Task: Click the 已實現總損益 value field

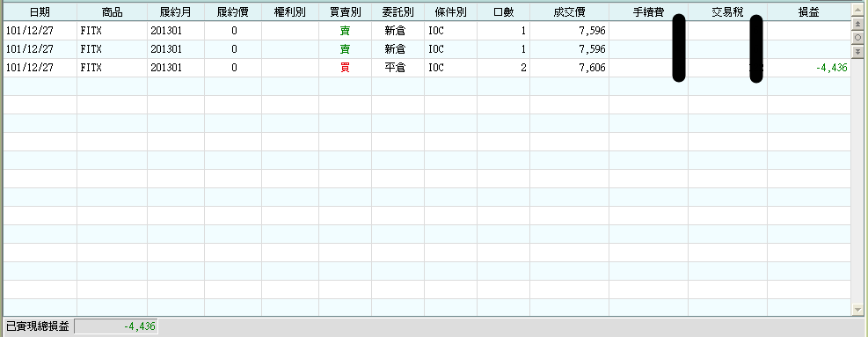Action: click(x=116, y=326)
